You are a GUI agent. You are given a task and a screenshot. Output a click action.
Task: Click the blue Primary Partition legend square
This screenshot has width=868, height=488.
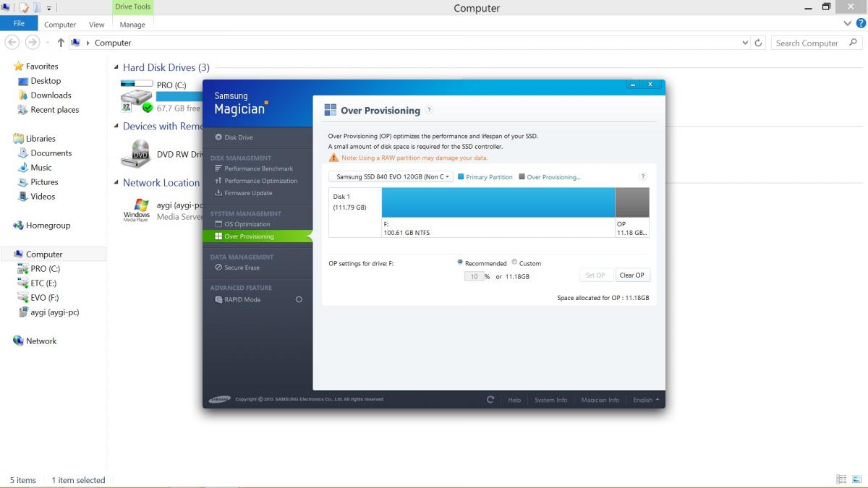(x=461, y=176)
